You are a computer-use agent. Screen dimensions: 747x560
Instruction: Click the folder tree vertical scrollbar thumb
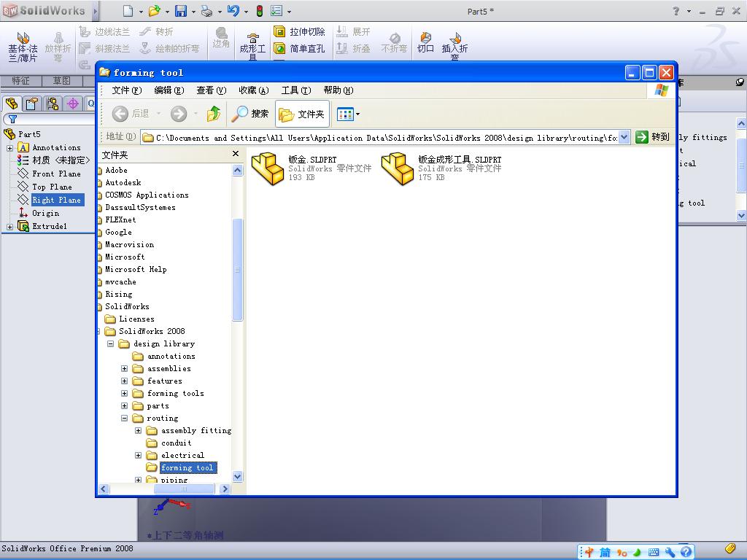tap(237, 270)
